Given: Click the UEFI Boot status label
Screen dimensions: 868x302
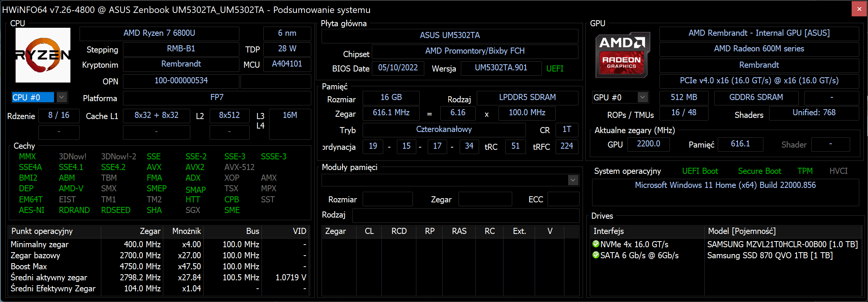Looking at the screenshot, I should pyautogui.click(x=700, y=171).
